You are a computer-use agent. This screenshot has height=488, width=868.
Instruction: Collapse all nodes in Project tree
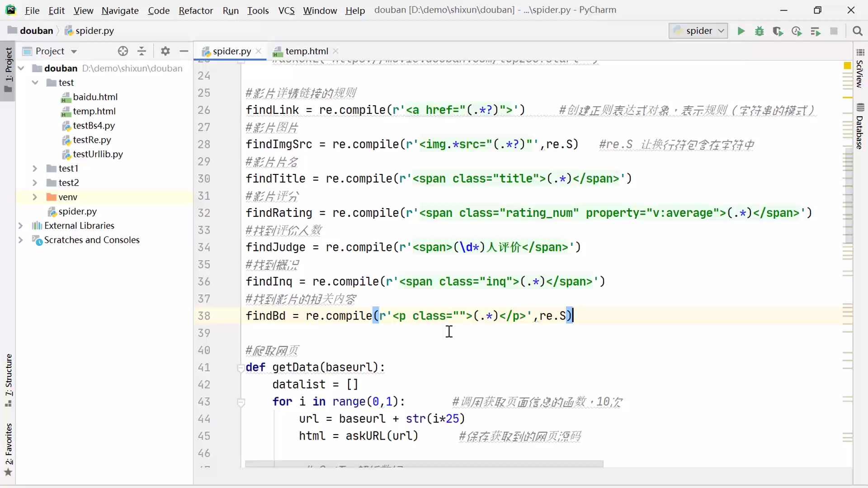coord(142,51)
